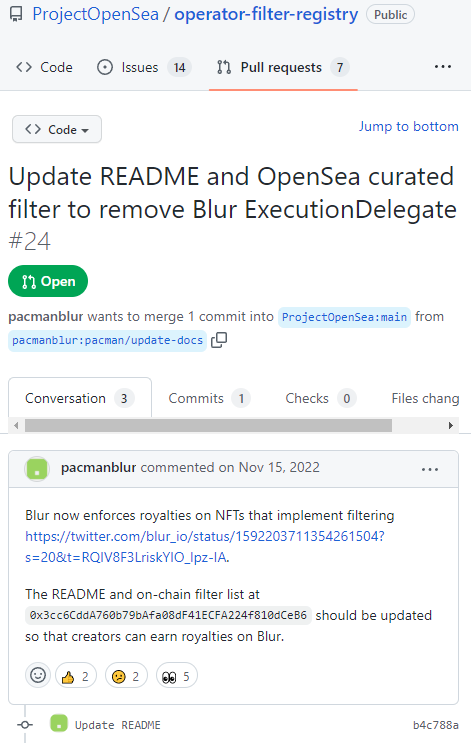Toggle the confused face reaction
The width and height of the screenshot is (471, 743).
click(126, 676)
